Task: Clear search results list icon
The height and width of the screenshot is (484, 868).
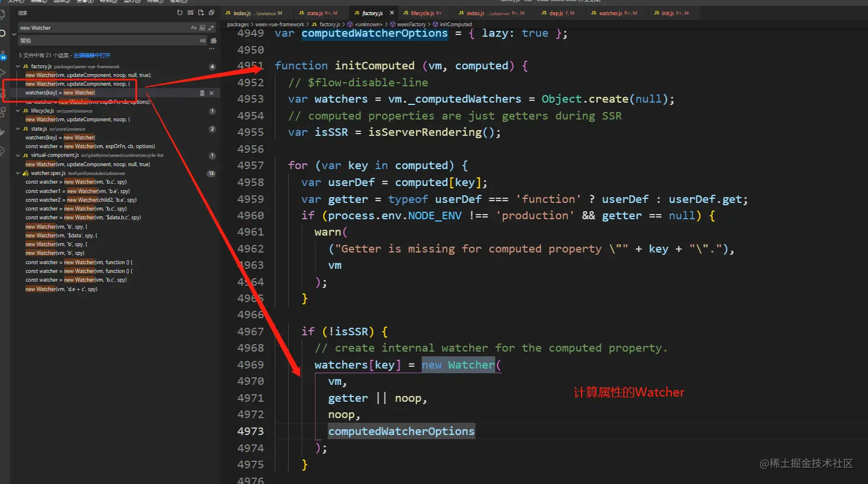Action: (190, 13)
